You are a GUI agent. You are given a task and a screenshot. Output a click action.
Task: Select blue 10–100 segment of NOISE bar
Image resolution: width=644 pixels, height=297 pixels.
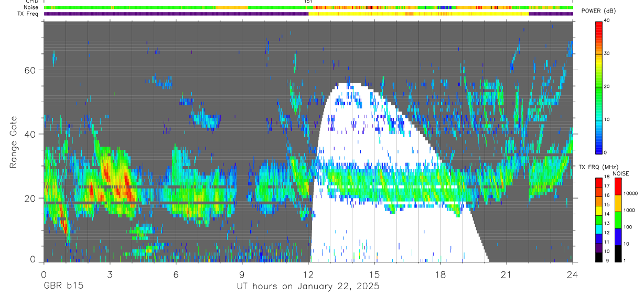[618, 236]
